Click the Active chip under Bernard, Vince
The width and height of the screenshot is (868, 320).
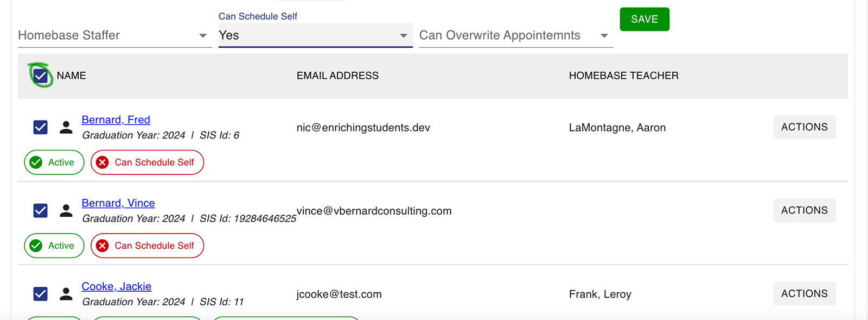click(54, 246)
